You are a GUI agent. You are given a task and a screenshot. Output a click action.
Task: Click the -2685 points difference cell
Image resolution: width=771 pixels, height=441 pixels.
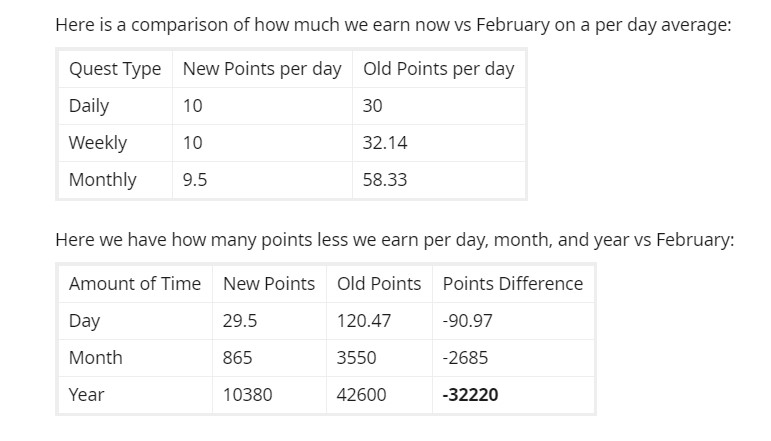coord(465,358)
